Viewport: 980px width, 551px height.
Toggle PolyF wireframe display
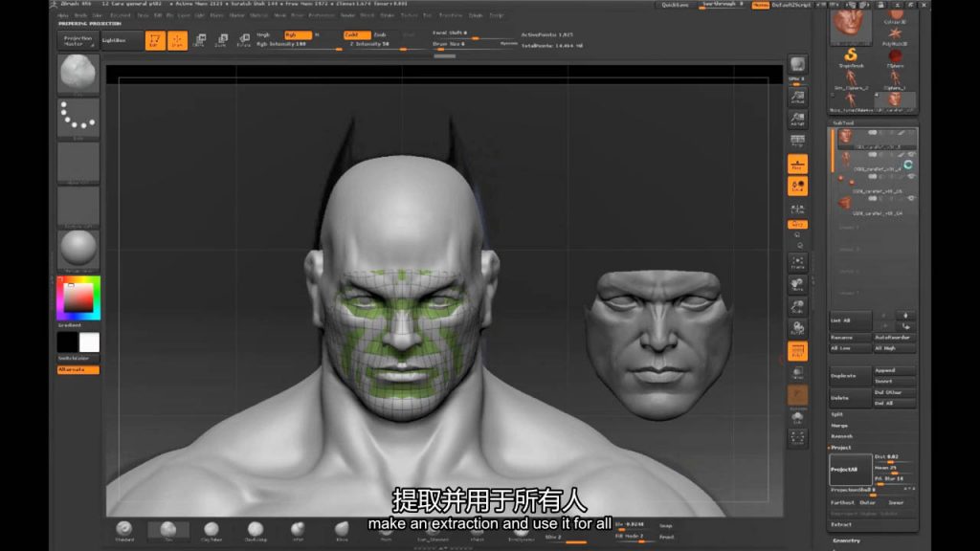point(797,351)
